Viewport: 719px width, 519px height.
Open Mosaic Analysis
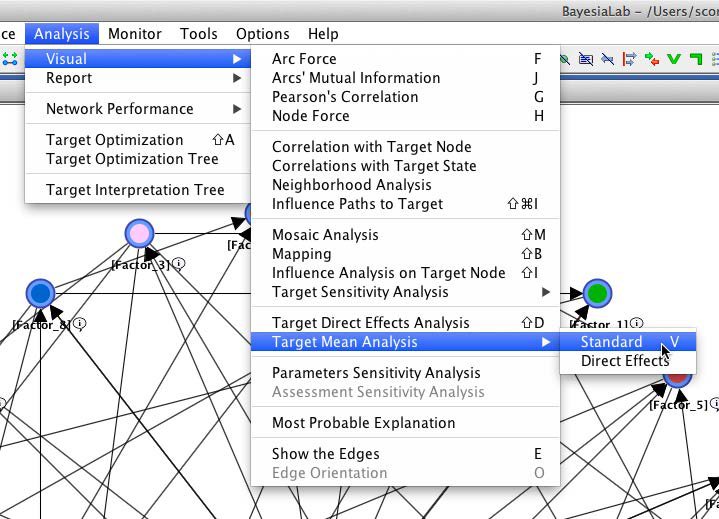tap(405, 235)
